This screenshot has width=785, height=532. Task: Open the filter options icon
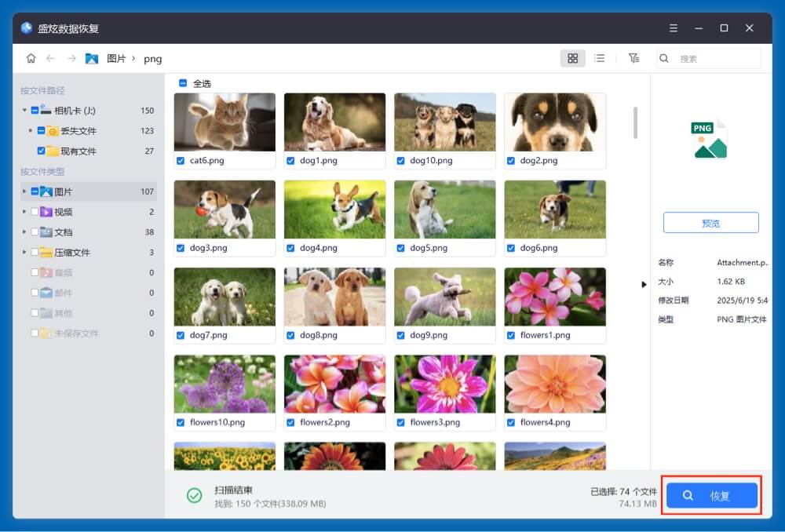pyautogui.click(x=633, y=59)
